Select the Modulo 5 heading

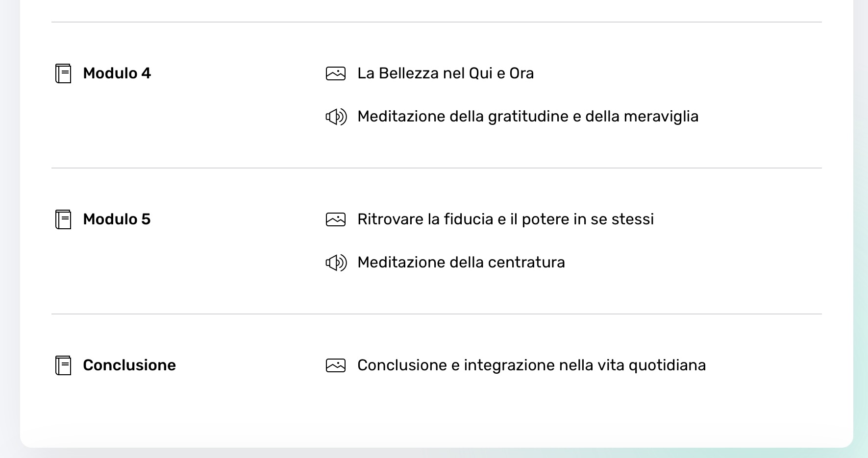click(x=117, y=219)
